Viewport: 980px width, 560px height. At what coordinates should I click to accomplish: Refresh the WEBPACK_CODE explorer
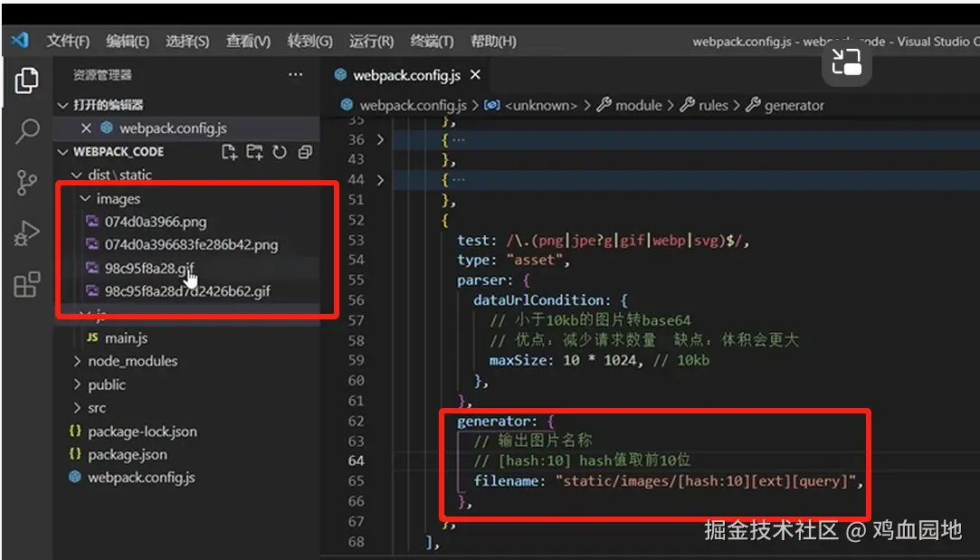280,152
